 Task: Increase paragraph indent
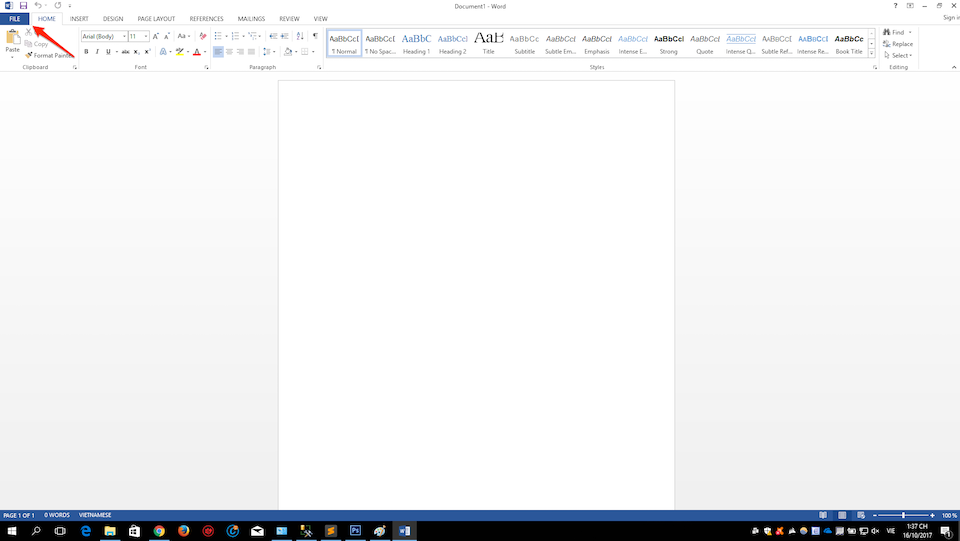tap(285, 36)
